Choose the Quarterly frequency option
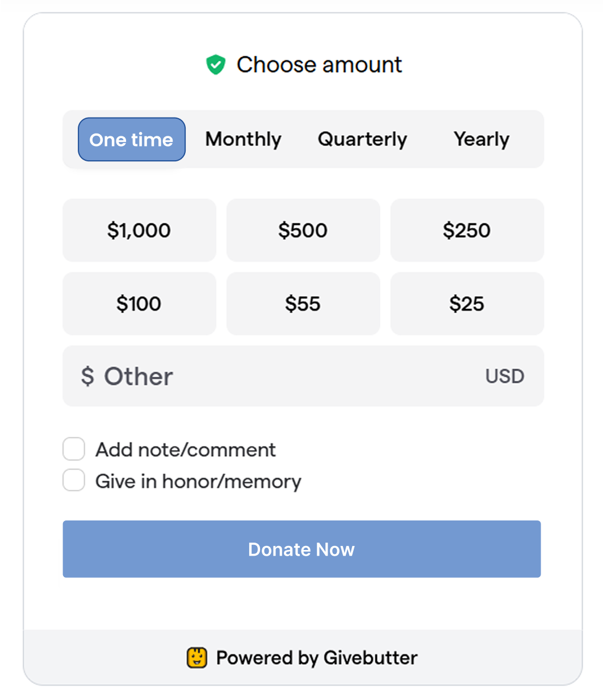This screenshot has width=603, height=700. click(x=362, y=139)
